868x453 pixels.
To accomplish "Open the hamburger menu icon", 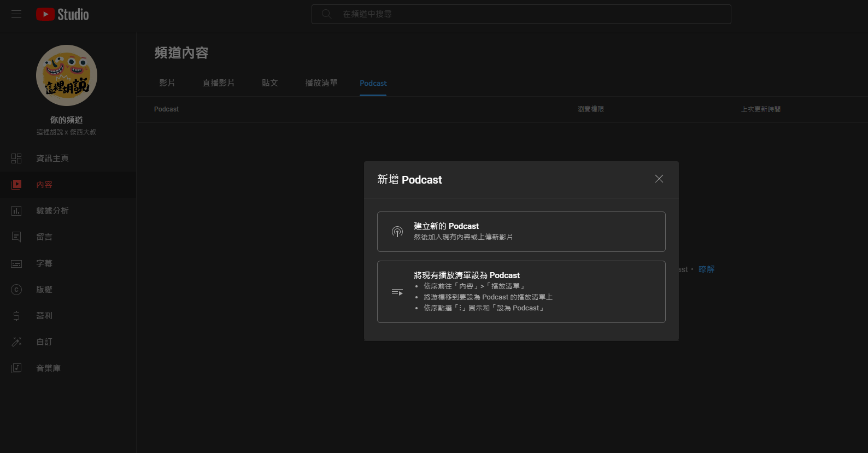I will [x=16, y=14].
